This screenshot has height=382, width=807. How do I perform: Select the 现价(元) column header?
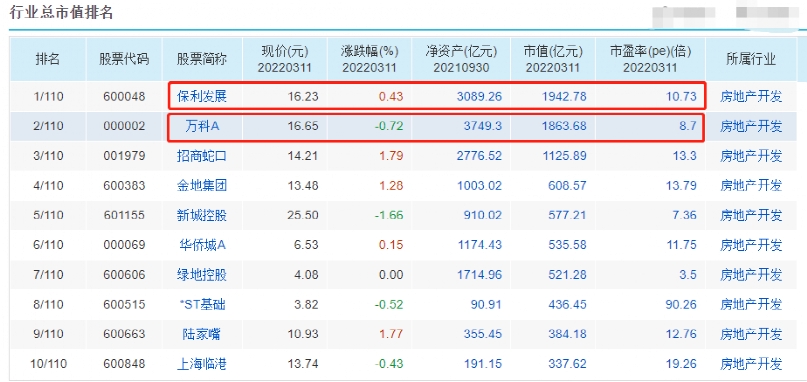pos(285,59)
